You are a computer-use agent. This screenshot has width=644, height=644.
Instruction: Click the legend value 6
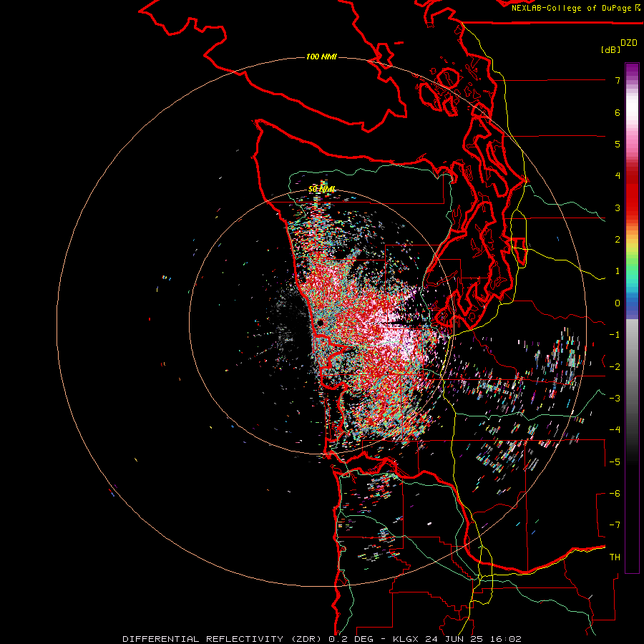pos(618,112)
